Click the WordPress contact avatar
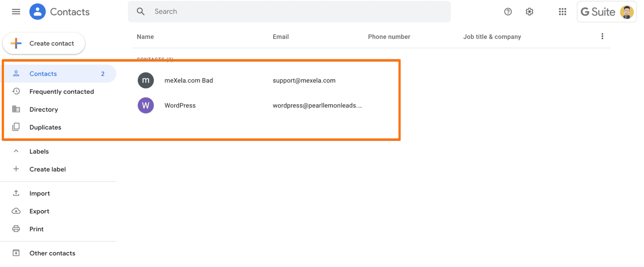This screenshot has width=644, height=267. [x=146, y=105]
